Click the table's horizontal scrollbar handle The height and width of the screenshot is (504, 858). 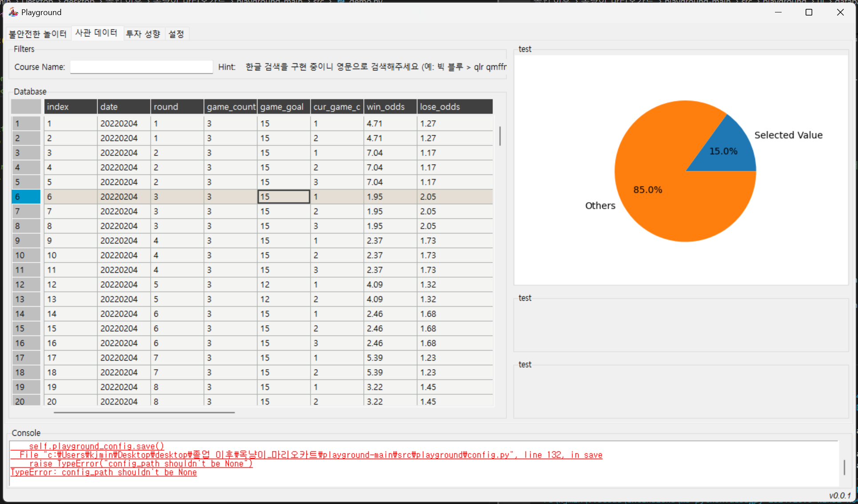point(144,412)
